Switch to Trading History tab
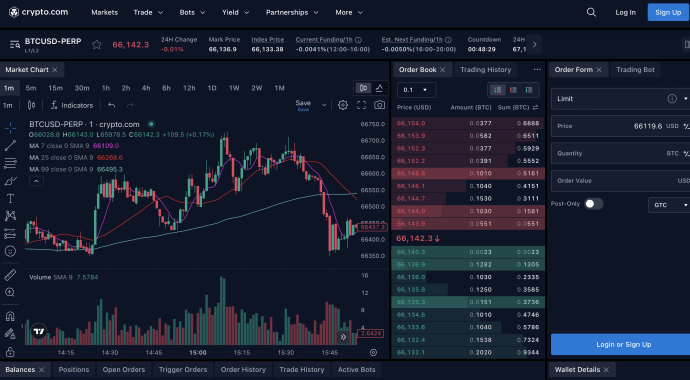Viewport: 690px width, 380px height. click(485, 69)
